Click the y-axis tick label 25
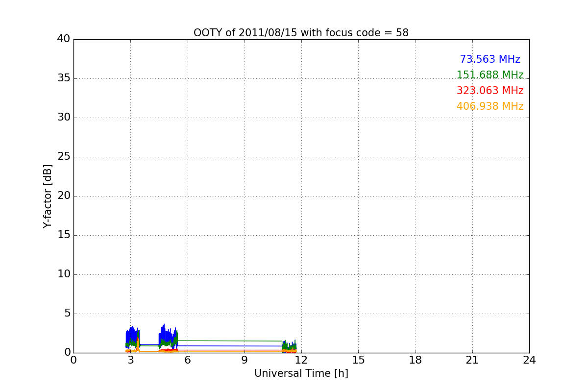 [64, 157]
